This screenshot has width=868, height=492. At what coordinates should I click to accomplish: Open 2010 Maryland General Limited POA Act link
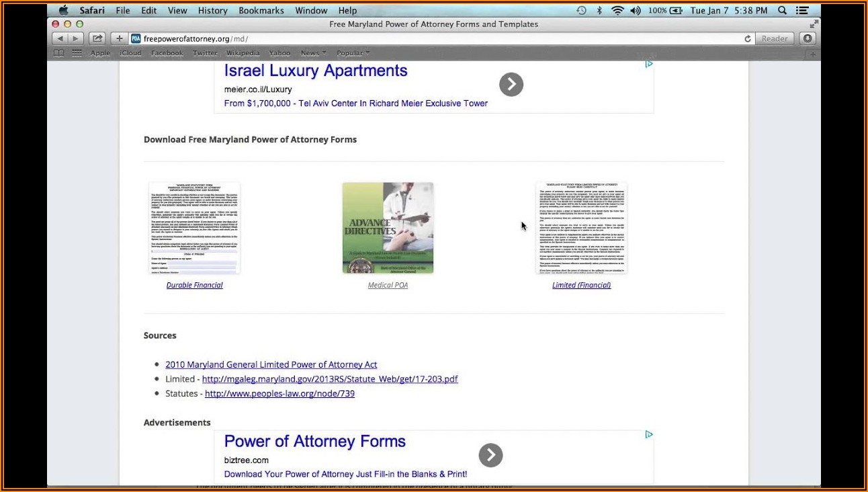[271, 364]
